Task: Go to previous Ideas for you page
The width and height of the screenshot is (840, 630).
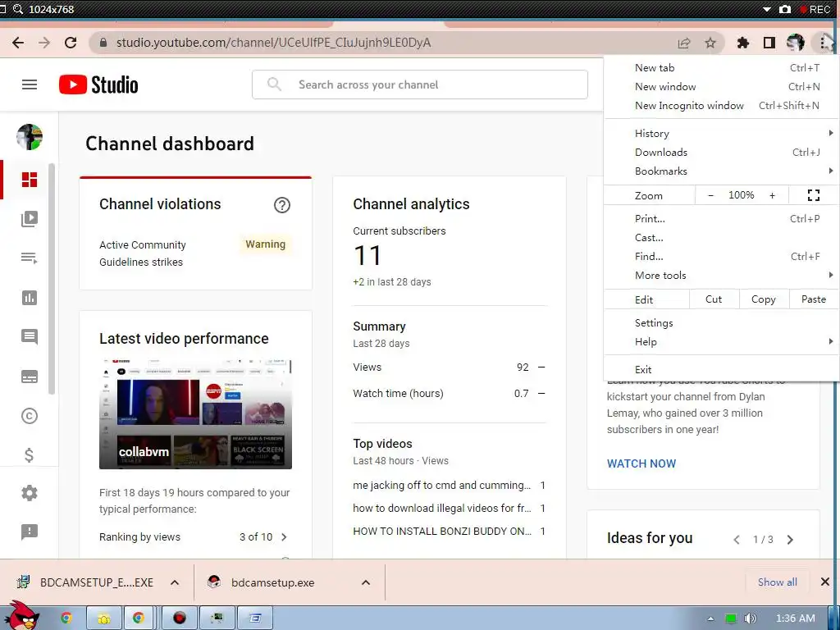Action: click(737, 540)
